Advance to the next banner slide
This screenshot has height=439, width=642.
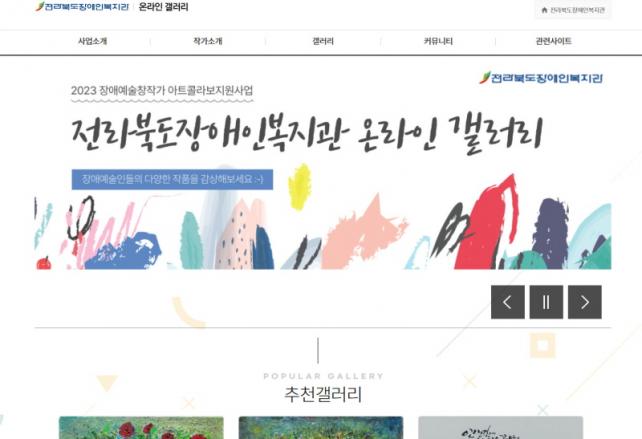585,302
